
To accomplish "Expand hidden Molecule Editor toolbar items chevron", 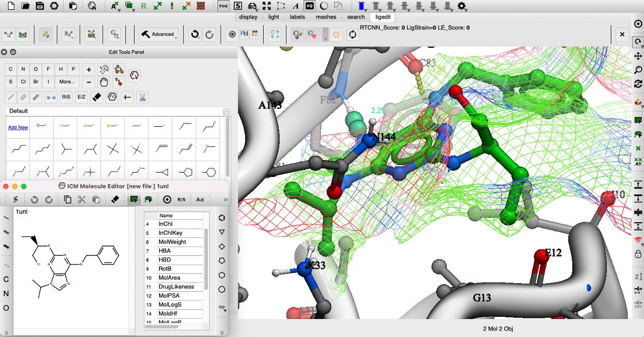I will [x=226, y=199].
